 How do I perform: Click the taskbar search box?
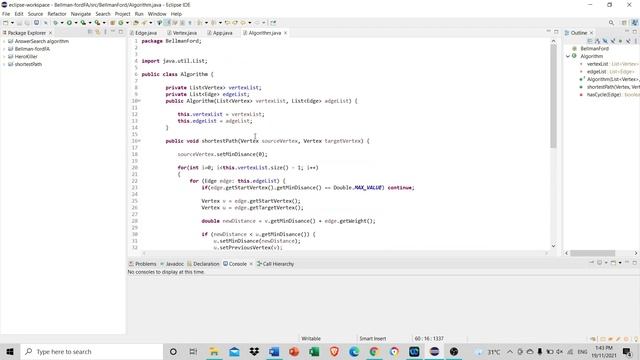[92, 351]
